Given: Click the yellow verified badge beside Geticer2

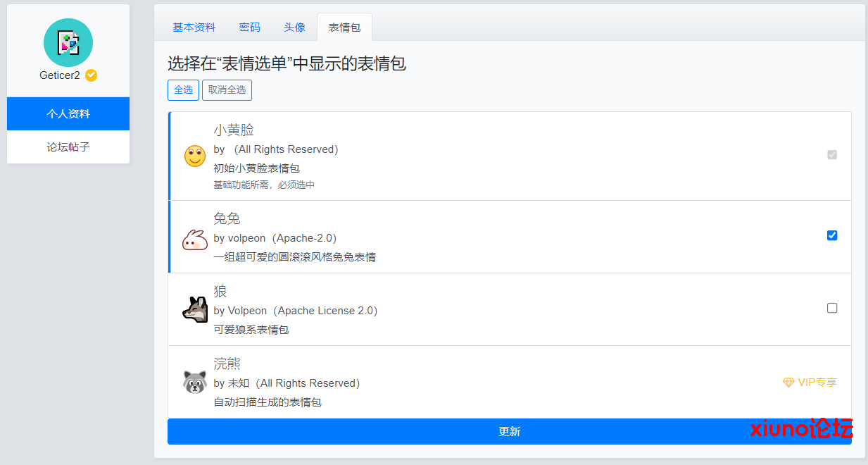Looking at the screenshot, I should click(91, 75).
